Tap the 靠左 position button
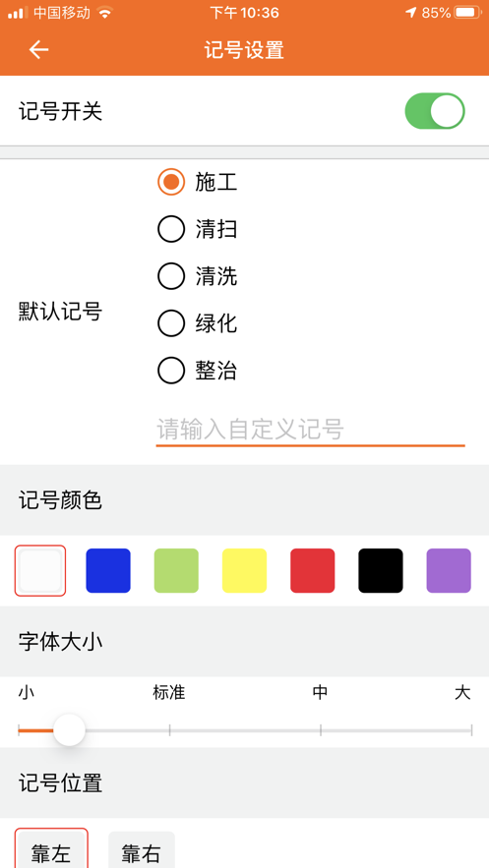Viewport: 489px width, 868px height. [x=51, y=849]
